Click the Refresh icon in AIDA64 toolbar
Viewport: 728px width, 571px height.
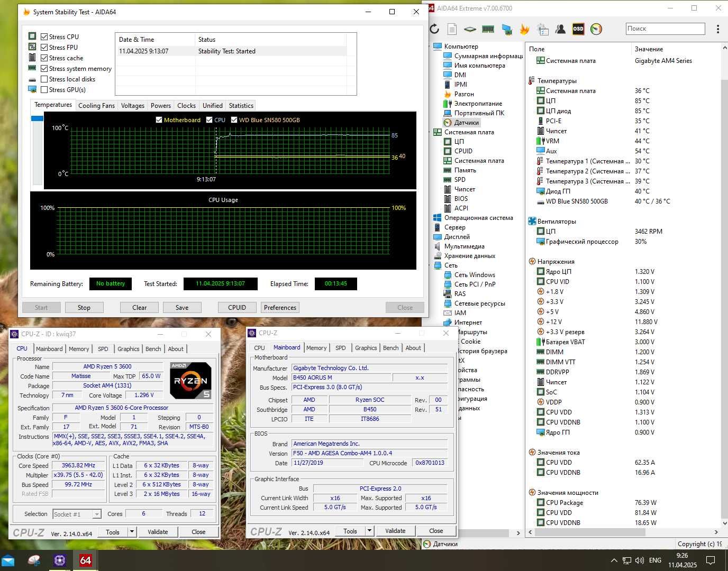coord(434,29)
